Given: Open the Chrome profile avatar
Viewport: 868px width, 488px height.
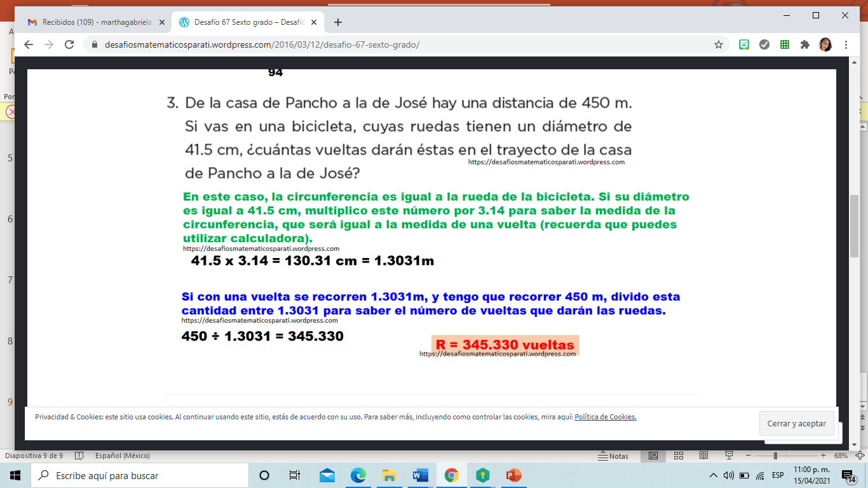Looking at the screenshot, I should click(x=825, y=44).
